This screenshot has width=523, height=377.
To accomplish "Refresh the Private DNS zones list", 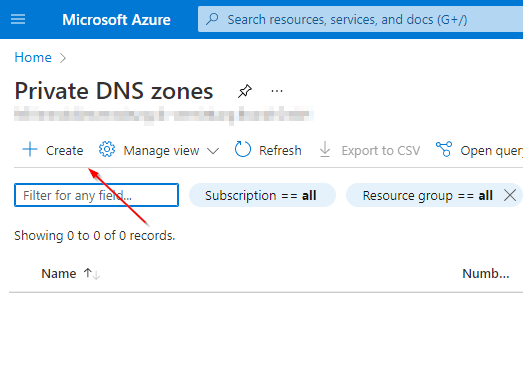I will coord(268,150).
